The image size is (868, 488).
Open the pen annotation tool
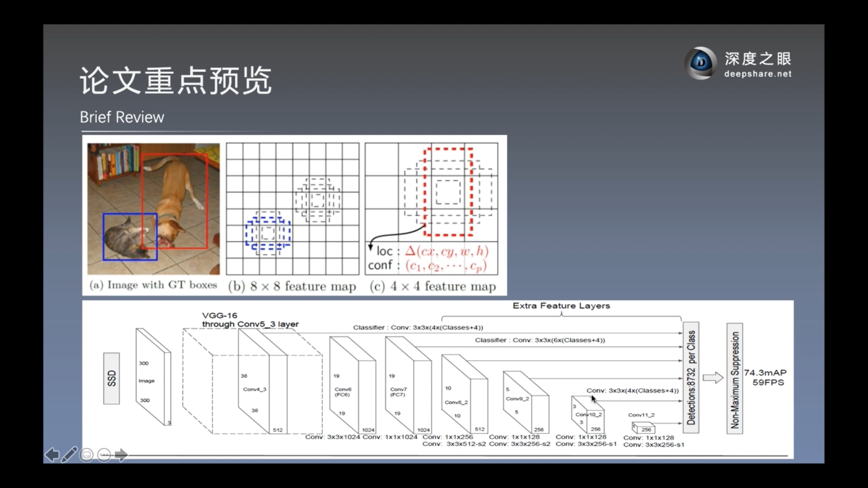69,455
